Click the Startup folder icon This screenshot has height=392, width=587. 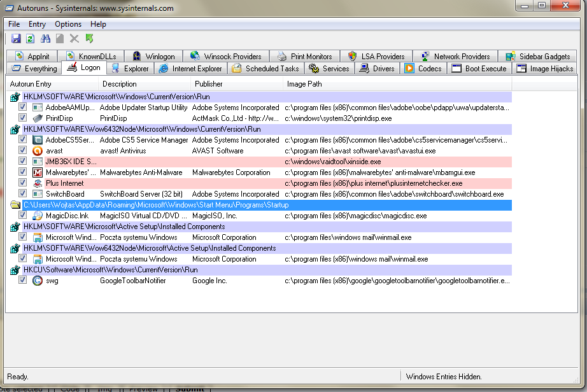point(15,205)
